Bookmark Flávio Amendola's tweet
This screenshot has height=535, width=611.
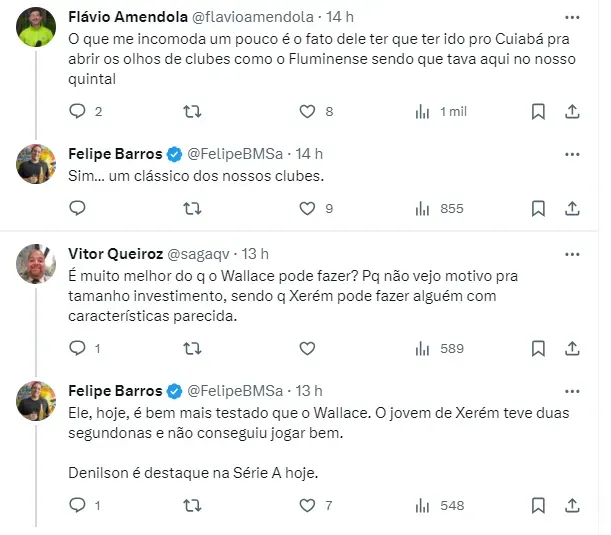click(538, 112)
